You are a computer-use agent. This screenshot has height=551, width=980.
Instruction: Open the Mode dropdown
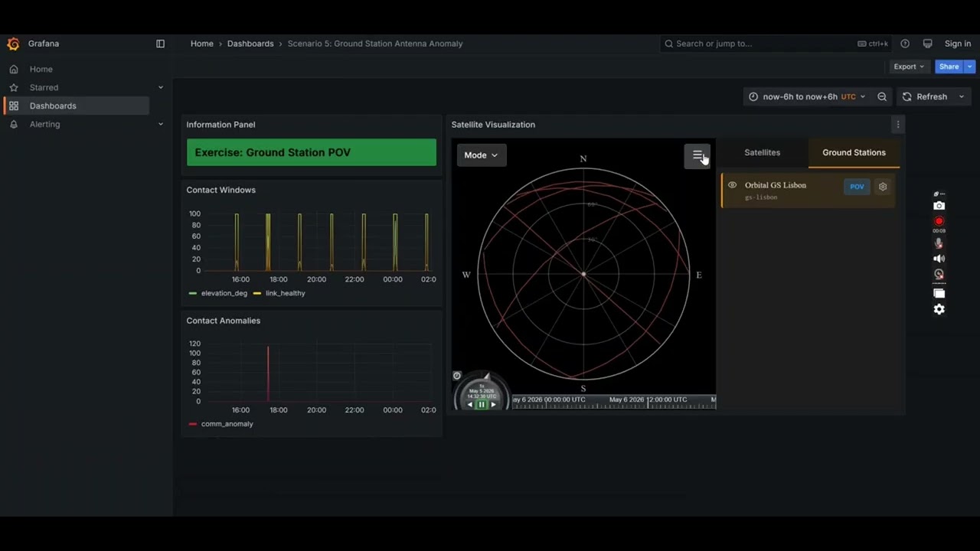(481, 155)
